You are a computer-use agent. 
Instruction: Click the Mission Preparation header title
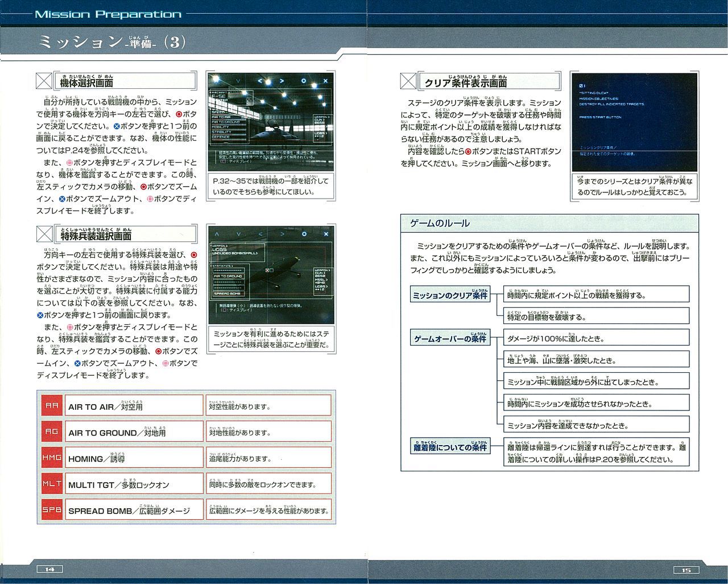pos(108,14)
